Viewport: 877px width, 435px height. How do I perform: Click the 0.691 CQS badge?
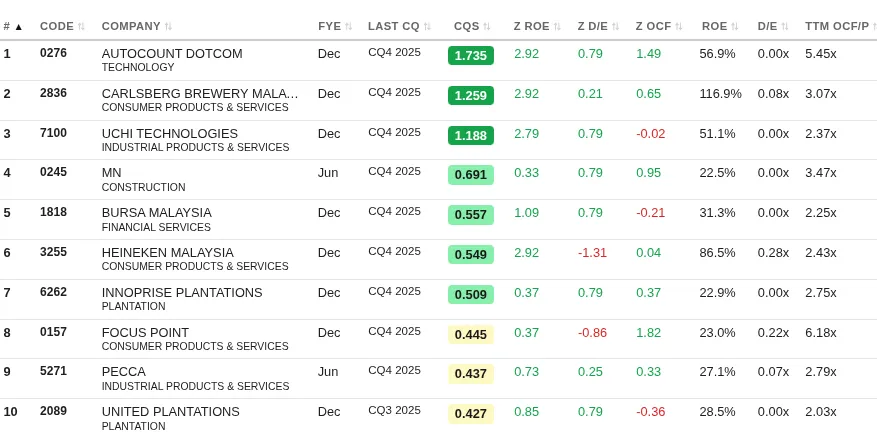point(471,174)
